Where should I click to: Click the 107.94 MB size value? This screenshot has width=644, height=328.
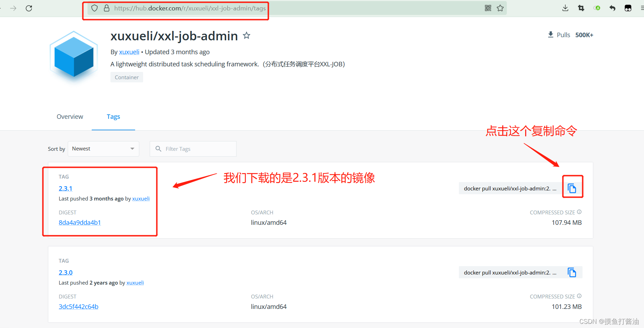click(x=567, y=222)
